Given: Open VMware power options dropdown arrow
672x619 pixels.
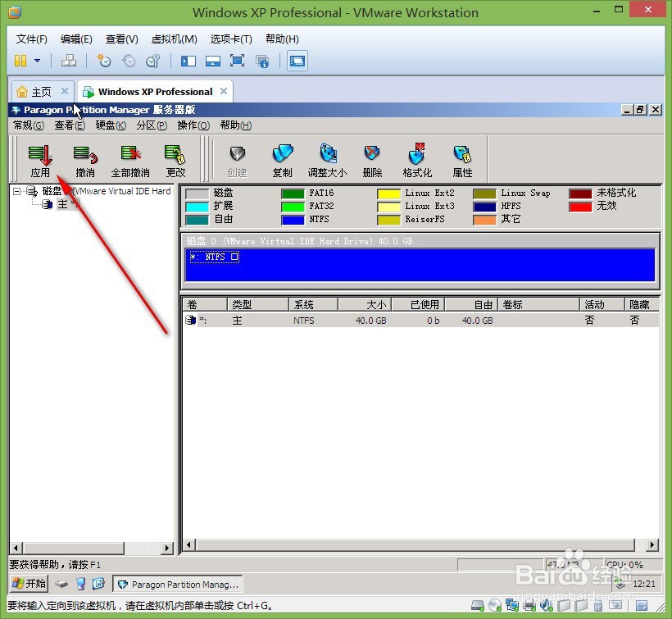Looking at the screenshot, I should [37, 61].
